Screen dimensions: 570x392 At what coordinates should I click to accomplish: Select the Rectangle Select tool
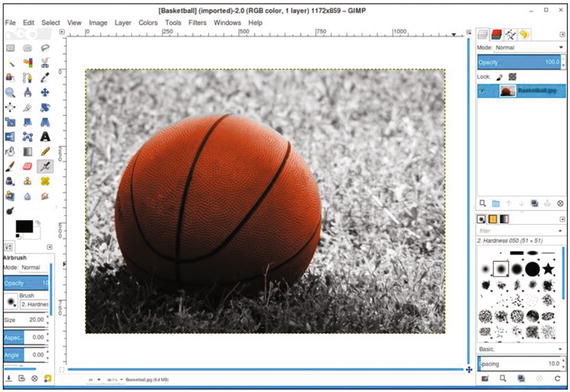coord(10,48)
